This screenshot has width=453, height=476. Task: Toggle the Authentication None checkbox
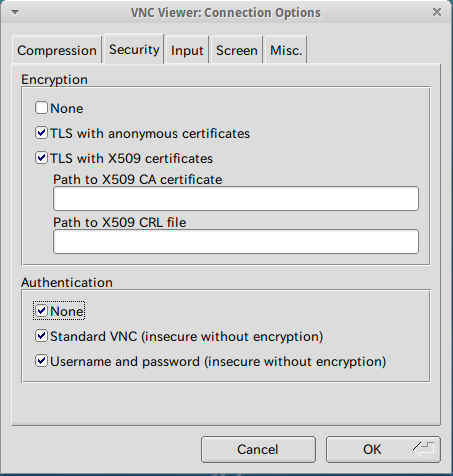(42, 311)
